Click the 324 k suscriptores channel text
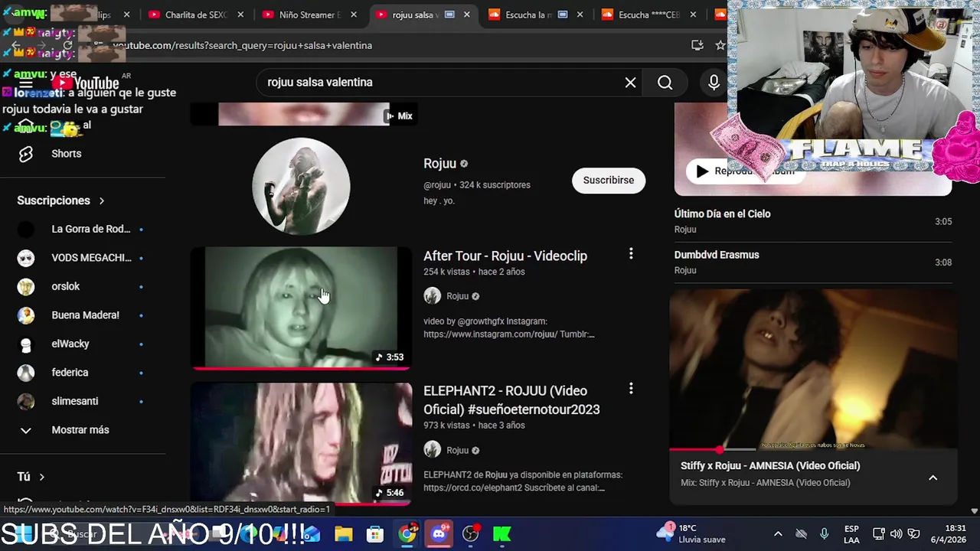 click(495, 184)
